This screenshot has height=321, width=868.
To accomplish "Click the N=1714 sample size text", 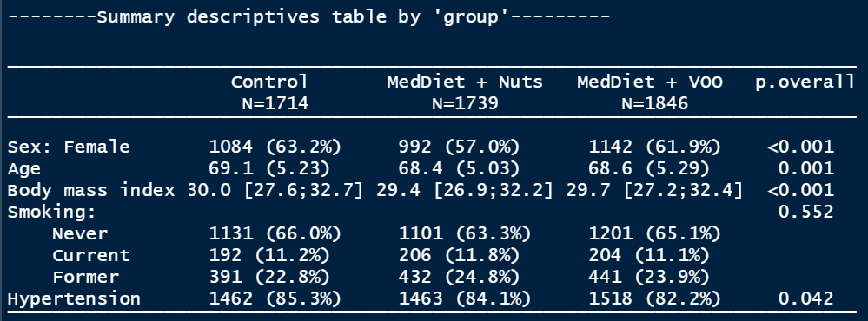I will [x=275, y=103].
